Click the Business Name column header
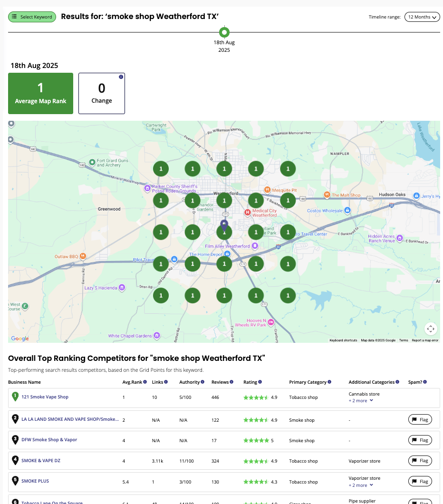This screenshot has width=443, height=504. [24, 382]
